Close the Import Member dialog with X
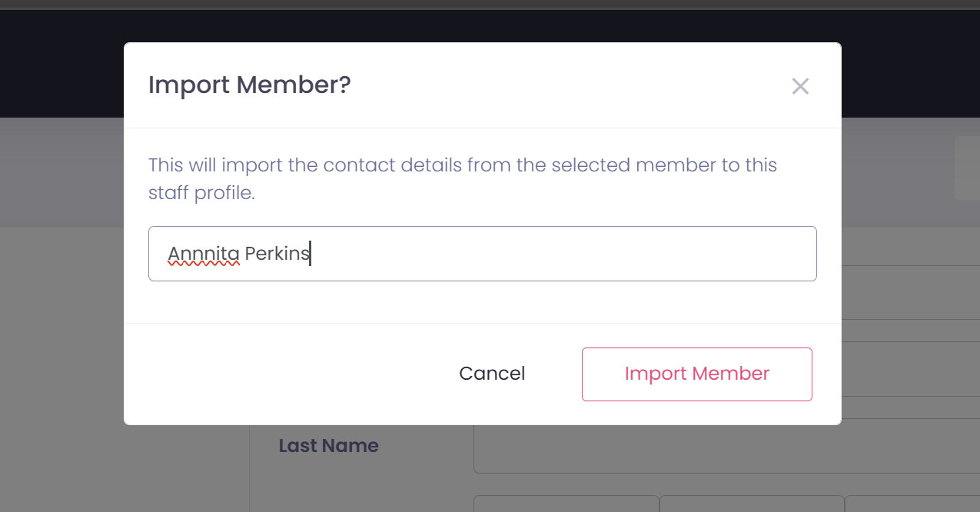 click(x=800, y=86)
